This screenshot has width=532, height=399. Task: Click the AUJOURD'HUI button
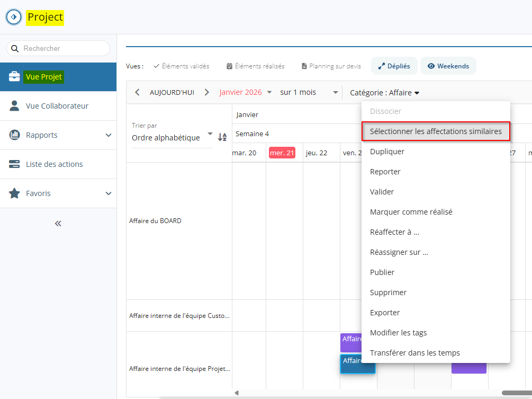point(172,92)
